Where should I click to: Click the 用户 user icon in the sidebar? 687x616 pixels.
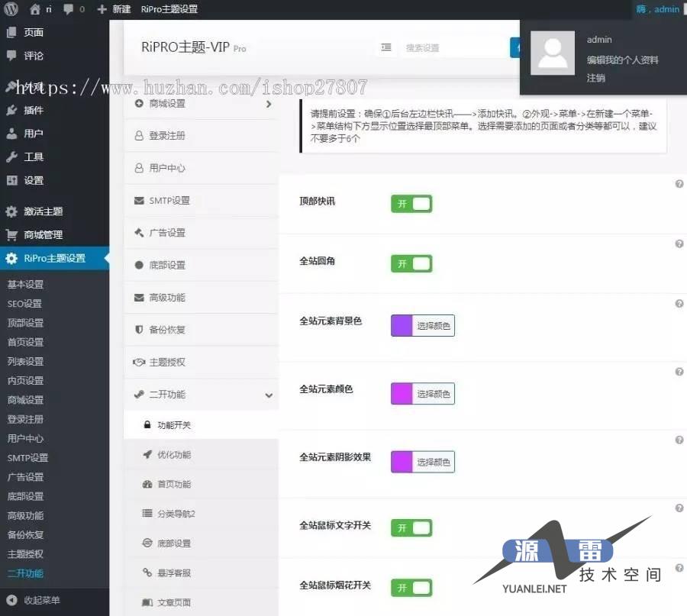tap(11, 133)
